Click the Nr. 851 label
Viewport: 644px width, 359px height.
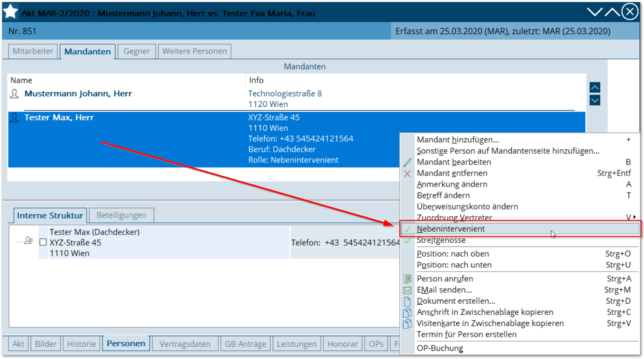23,31
